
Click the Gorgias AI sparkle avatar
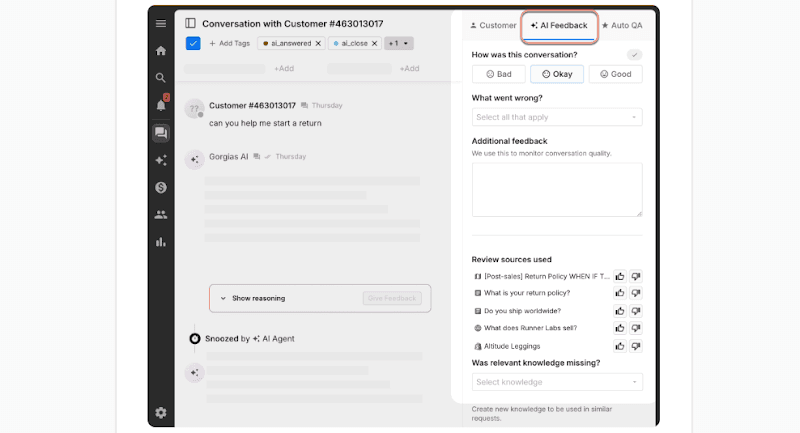point(194,160)
